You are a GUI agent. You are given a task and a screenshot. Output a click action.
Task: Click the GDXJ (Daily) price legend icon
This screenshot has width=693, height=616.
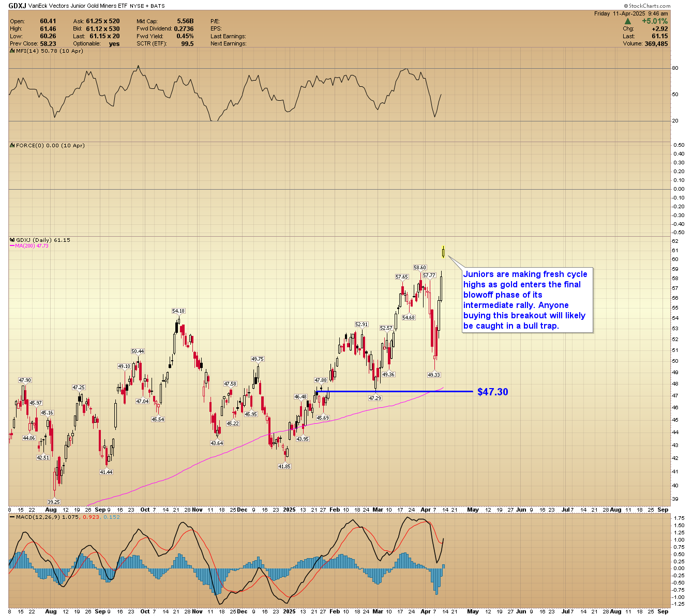click(x=12, y=240)
